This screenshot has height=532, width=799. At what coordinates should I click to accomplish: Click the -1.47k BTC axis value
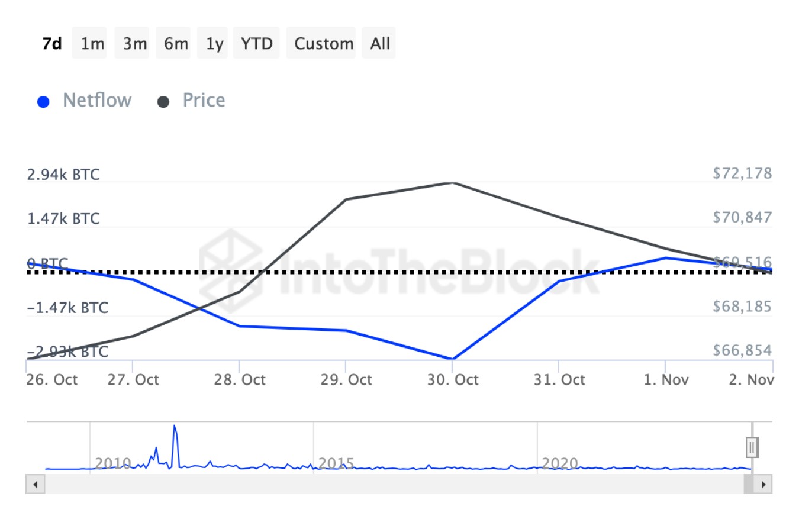[x=67, y=308]
